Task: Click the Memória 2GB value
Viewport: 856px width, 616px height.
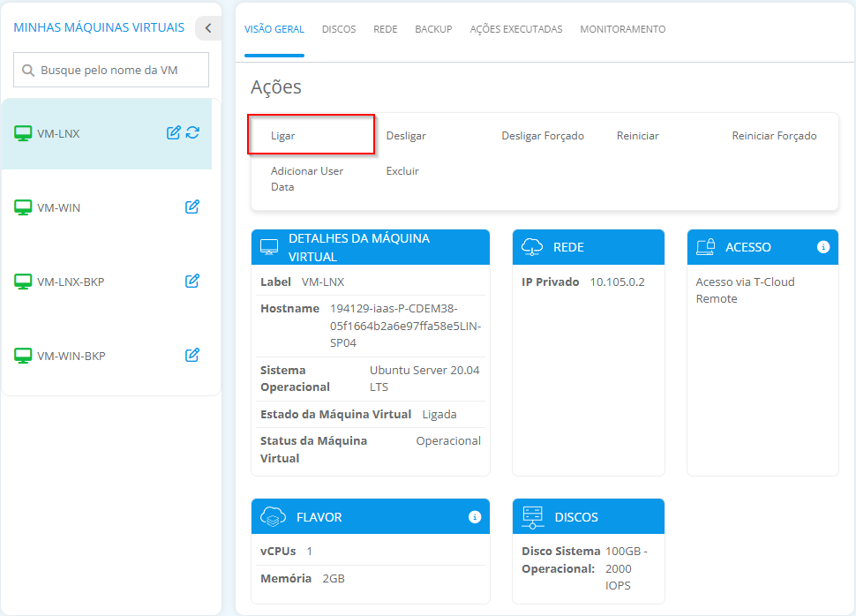Action: click(334, 578)
